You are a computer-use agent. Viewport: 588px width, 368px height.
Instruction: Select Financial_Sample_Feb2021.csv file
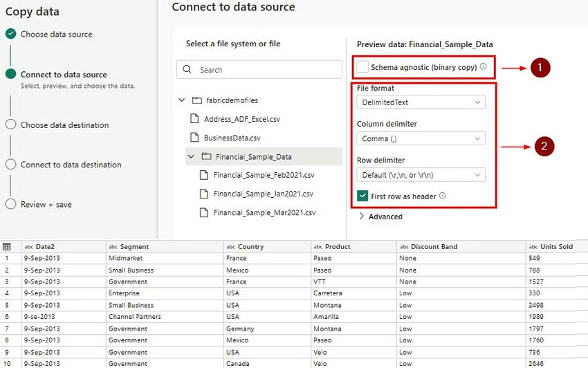point(264,175)
